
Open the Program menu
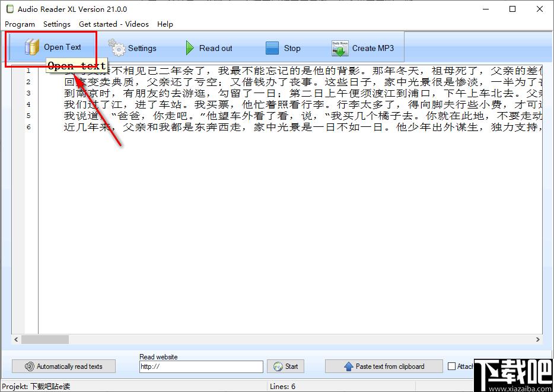(20, 24)
